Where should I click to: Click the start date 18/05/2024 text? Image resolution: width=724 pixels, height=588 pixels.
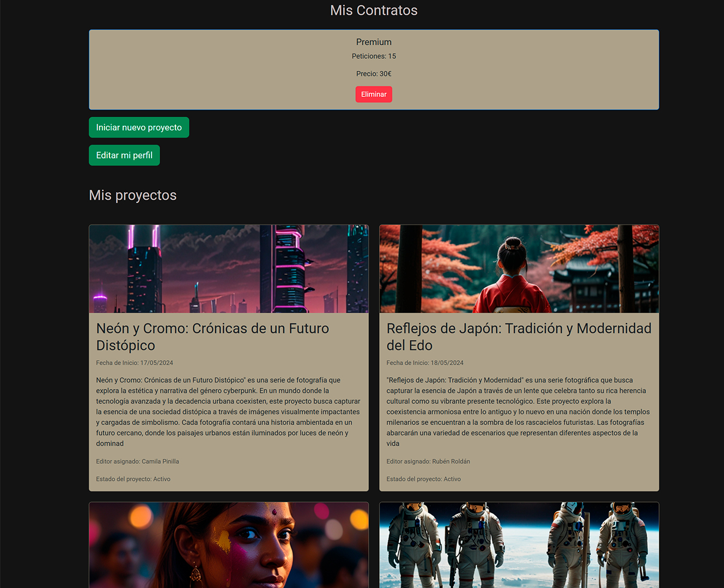(x=425, y=363)
